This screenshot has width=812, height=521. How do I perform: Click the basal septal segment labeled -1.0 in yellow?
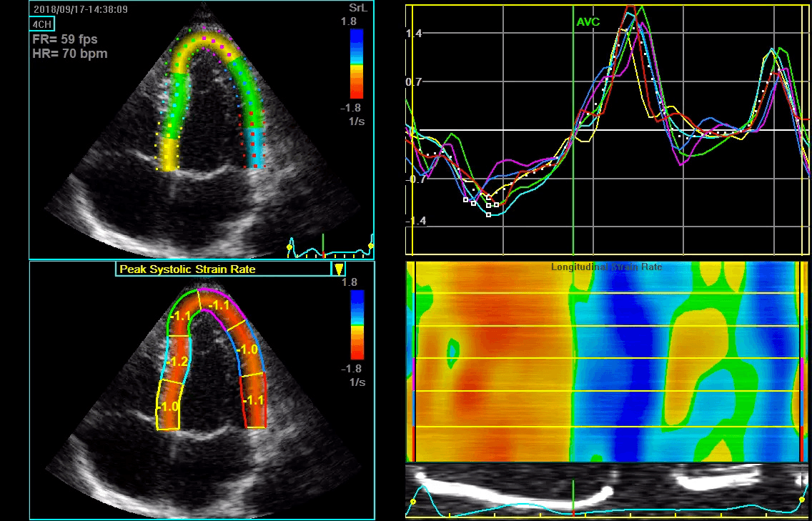(168, 405)
